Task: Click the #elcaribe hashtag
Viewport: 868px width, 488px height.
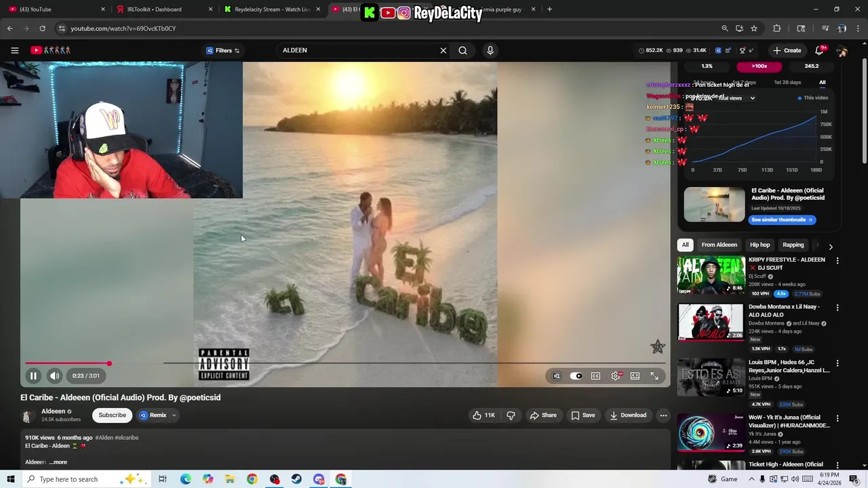Action: 126,438
